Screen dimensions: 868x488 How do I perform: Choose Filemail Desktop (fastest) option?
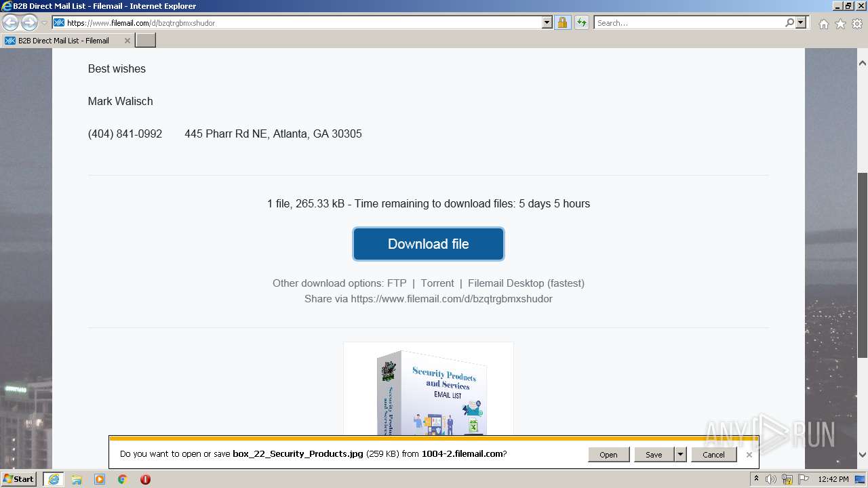click(526, 283)
